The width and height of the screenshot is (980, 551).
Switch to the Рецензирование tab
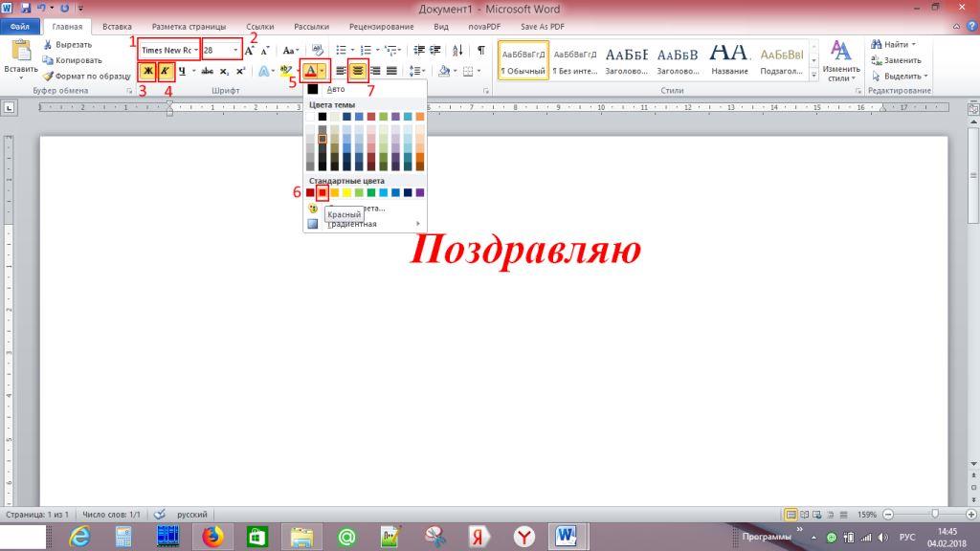(x=381, y=27)
